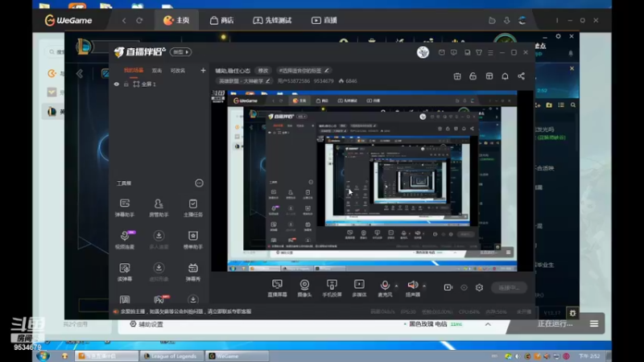This screenshot has height=362, width=644.
Task: Mute the 扬声器 speaker
Action: [412, 288]
